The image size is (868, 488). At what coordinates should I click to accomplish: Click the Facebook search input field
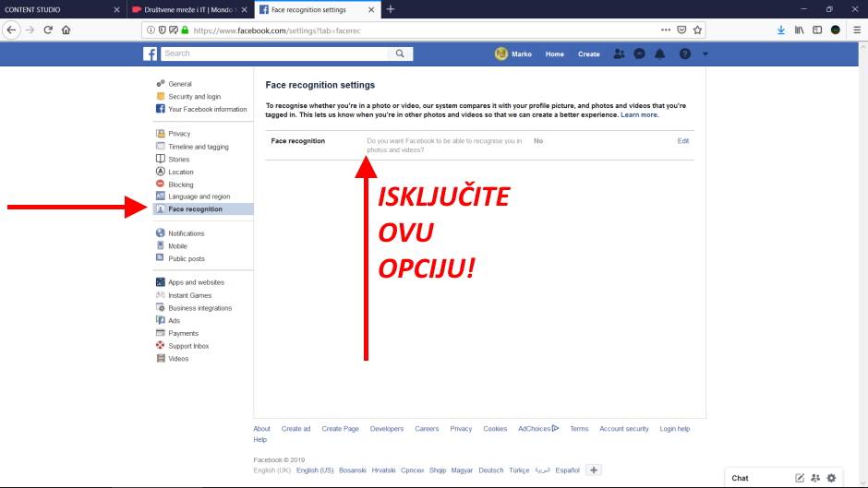click(x=275, y=54)
